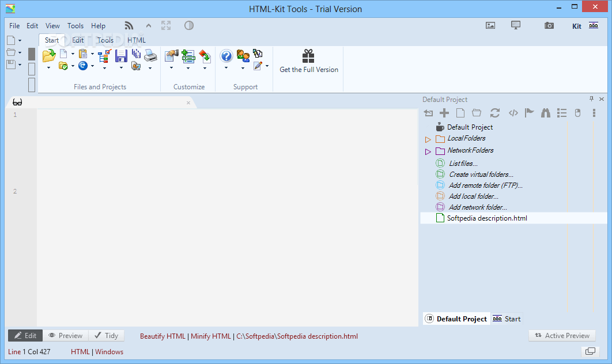This screenshot has width=612, height=364.
Task: Open dropdown beside the pencil notepad icon
Action: [267, 66]
